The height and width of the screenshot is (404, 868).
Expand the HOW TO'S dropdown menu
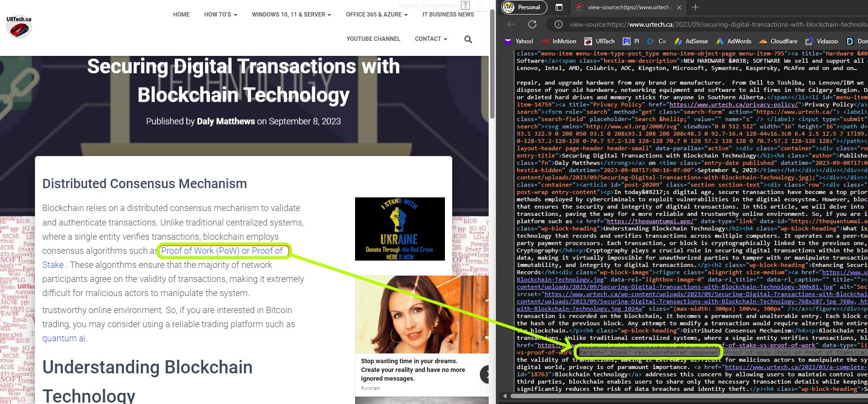(221, 15)
